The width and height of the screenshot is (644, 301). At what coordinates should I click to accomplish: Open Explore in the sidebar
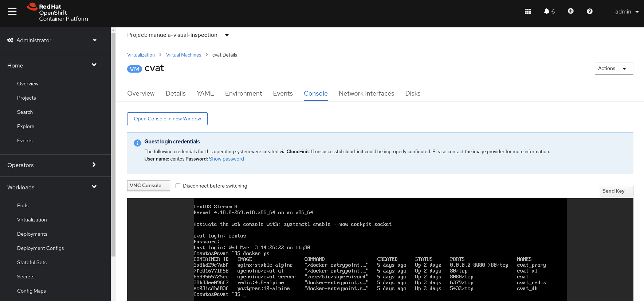tap(25, 126)
